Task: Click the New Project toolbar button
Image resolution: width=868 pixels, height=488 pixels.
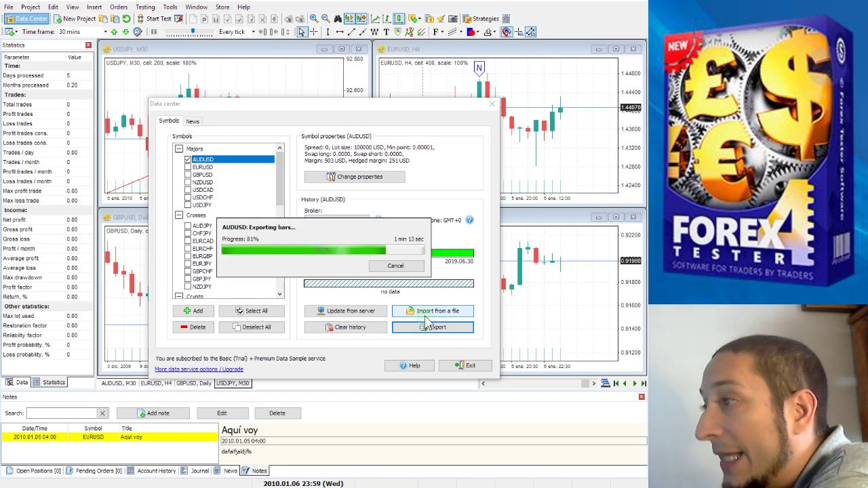Action: pyautogui.click(x=75, y=19)
